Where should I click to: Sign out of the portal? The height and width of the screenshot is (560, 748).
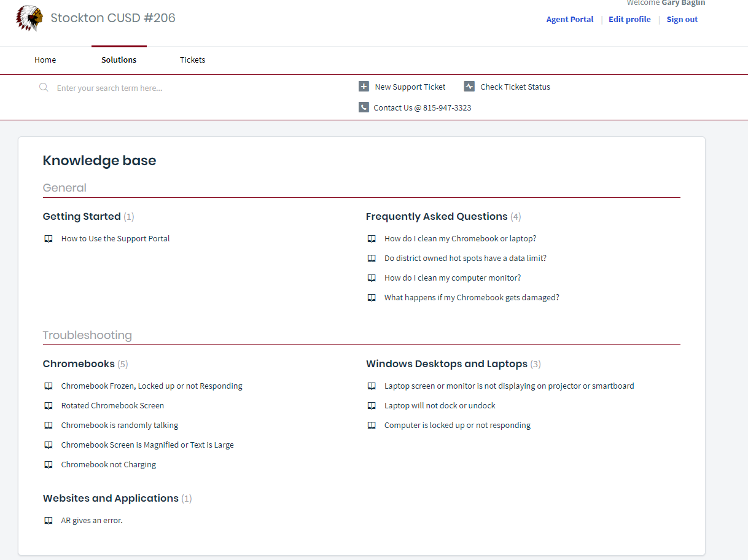click(682, 19)
